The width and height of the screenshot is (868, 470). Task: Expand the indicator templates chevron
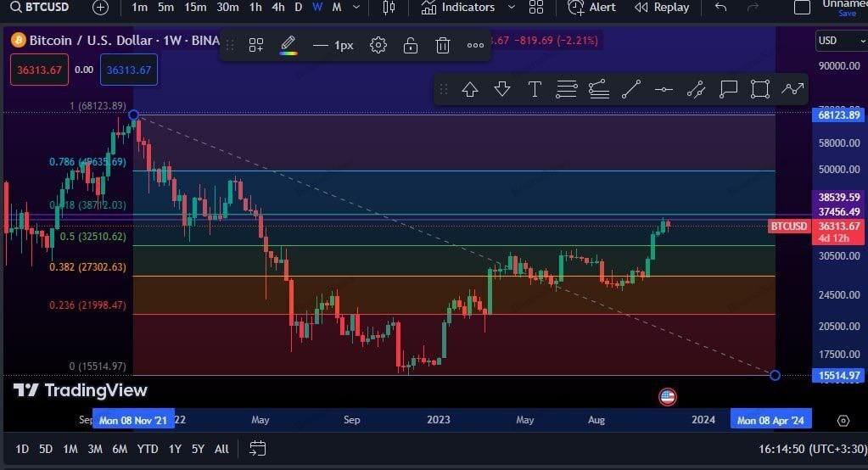(x=512, y=7)
